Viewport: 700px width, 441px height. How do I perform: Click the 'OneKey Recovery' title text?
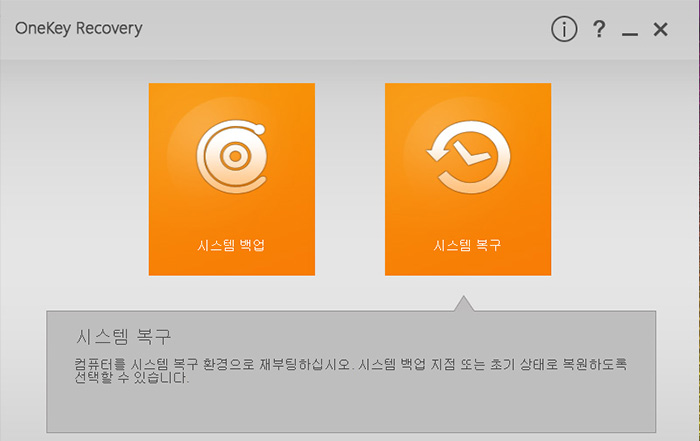(79, 29)
